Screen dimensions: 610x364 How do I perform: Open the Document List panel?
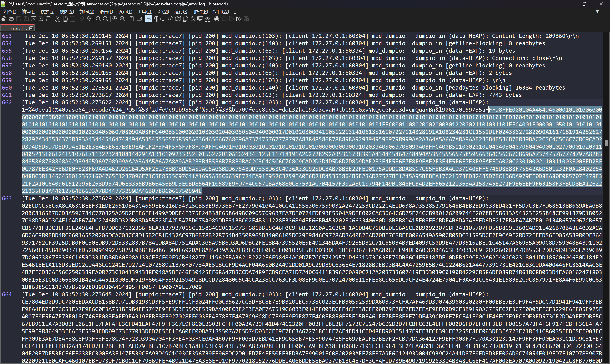coord(185,19)
